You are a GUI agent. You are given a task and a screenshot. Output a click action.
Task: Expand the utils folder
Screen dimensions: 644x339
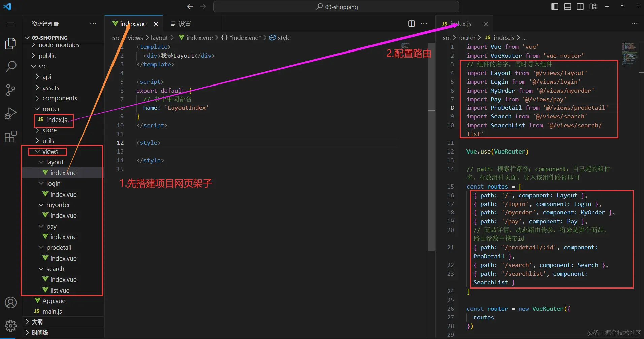click(48, 141)
